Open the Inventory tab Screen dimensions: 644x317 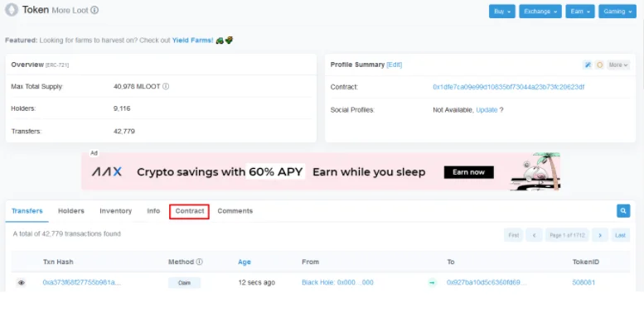coord(116,211)
